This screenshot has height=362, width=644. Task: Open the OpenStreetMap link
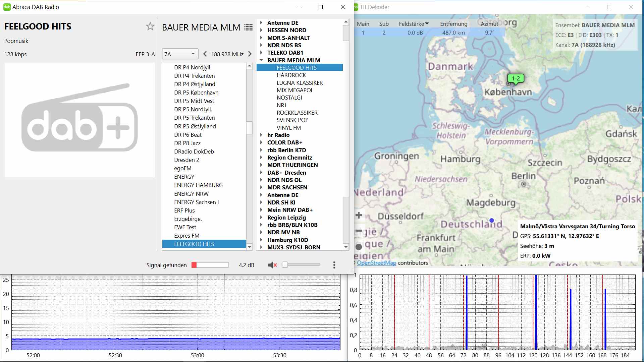click(376, 263)
